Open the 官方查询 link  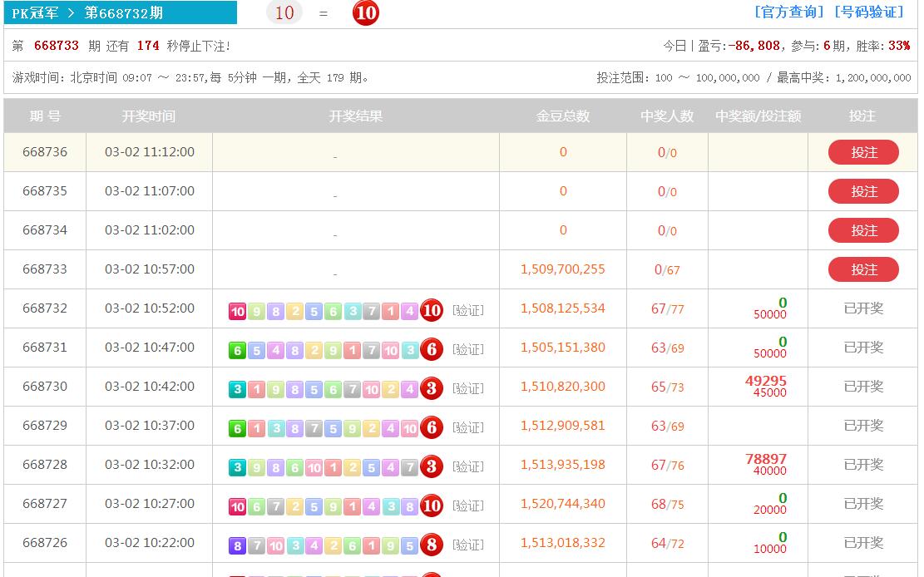(788, 12)
